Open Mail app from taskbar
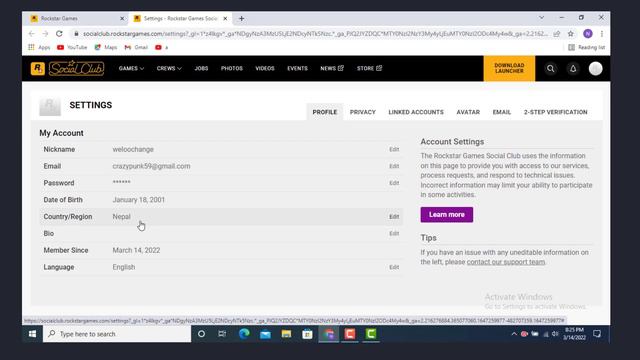The image size is (640, 360). (x=265, y=334)
